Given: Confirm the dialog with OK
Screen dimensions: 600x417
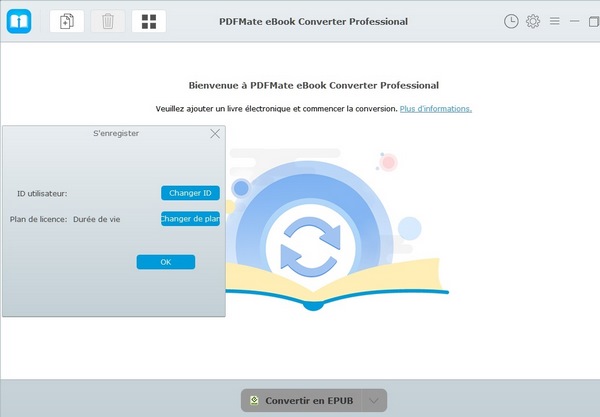Looking at the screenshot, I should point(166,262).
